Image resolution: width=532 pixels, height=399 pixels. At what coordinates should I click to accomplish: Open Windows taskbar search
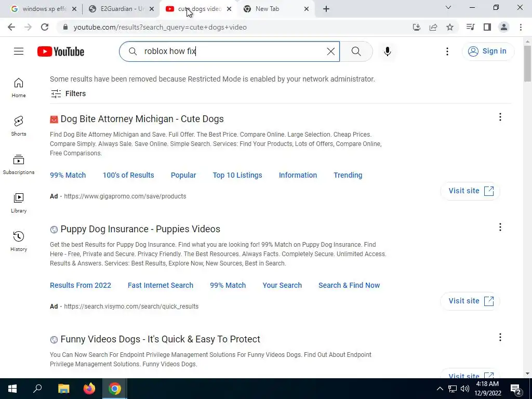[x=37, y=389]
